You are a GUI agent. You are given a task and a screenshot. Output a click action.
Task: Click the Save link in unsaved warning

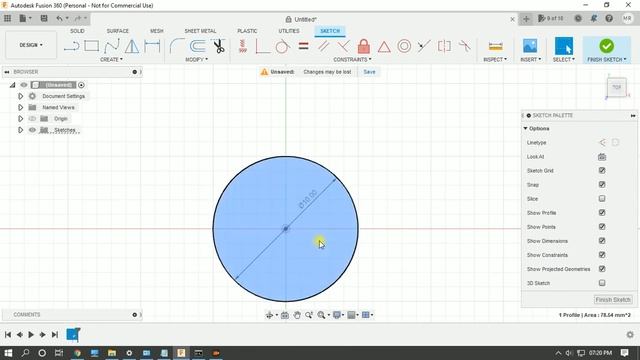[x=369, y=72]
